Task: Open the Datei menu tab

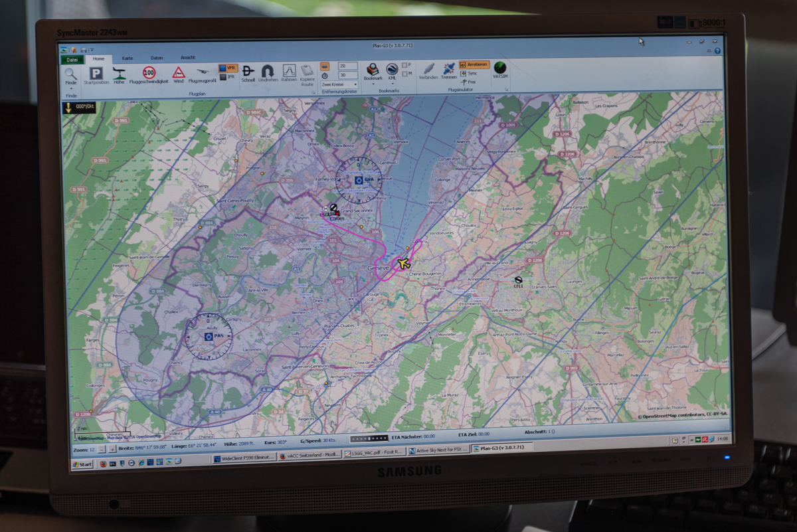Action: coord(72,59)
